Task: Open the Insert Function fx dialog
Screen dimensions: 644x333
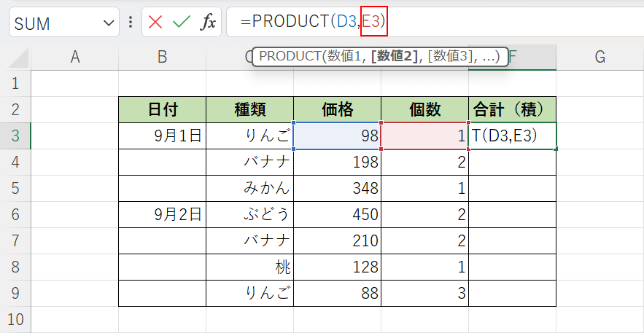Action: [x=209, y=23]
